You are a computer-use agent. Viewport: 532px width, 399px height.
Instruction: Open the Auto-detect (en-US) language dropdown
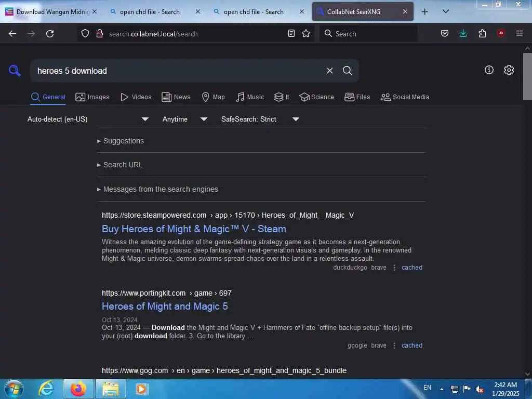88,119
